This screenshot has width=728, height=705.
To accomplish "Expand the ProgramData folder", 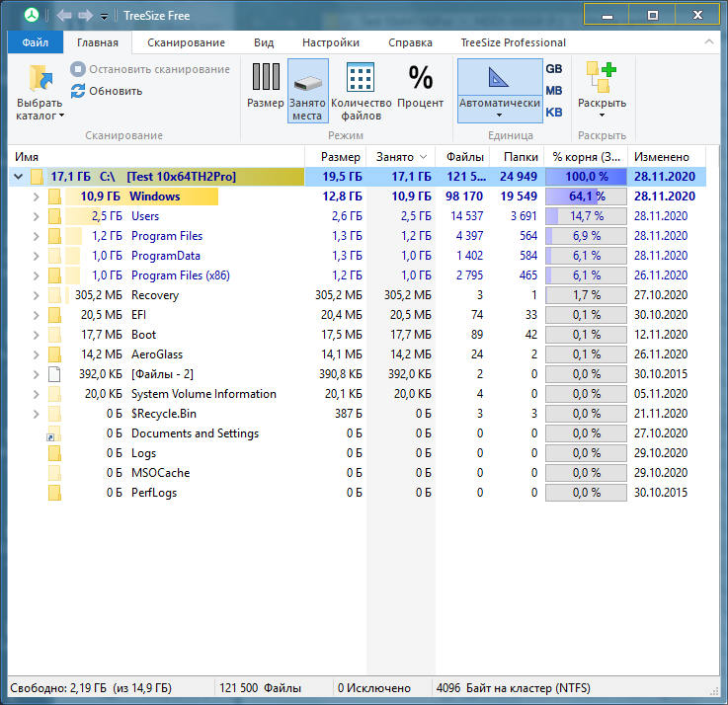I will point(36,256).
